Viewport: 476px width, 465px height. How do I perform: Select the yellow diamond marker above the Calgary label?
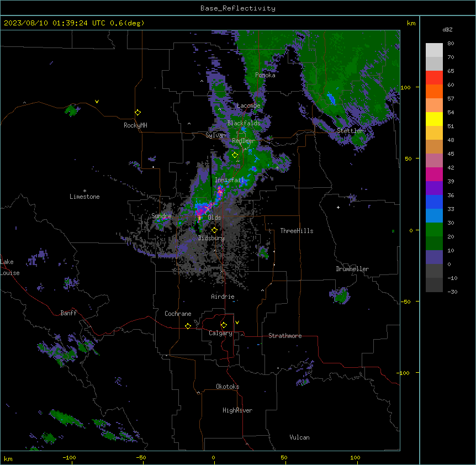click(224, 325)
